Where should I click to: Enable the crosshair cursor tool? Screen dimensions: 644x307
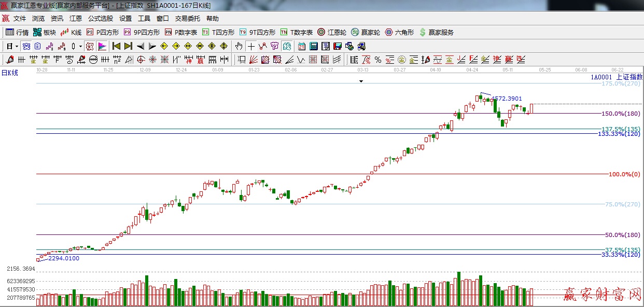click(x=251, y=46)
